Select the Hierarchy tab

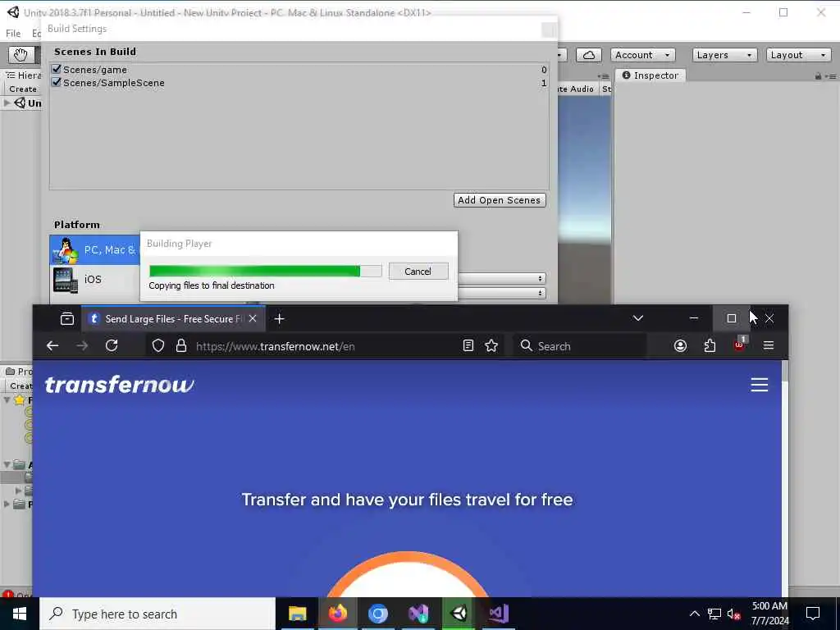click(x=24, y=75)
